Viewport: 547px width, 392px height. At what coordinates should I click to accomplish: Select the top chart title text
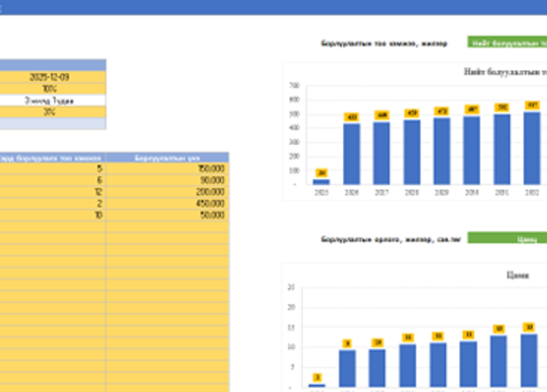coord(504,72)
